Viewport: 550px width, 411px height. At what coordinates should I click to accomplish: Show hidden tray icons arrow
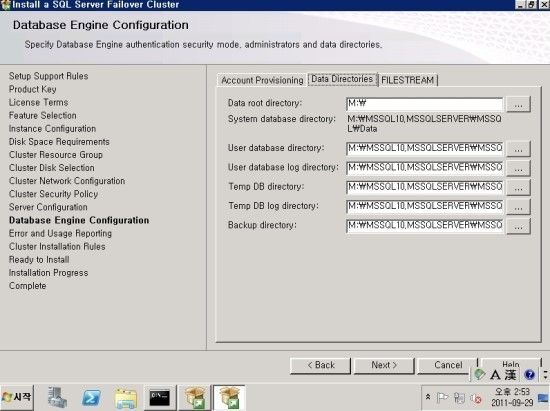(428, 397)
